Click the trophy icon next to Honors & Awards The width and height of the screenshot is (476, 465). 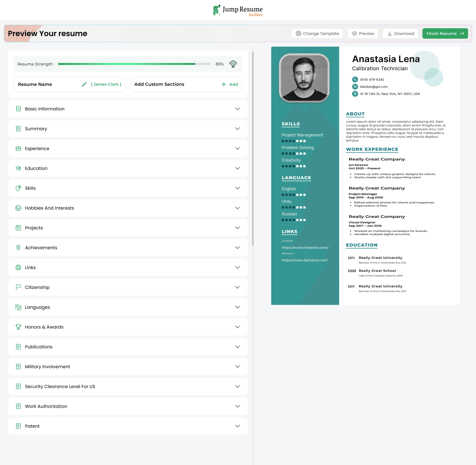tap(18, 327)
